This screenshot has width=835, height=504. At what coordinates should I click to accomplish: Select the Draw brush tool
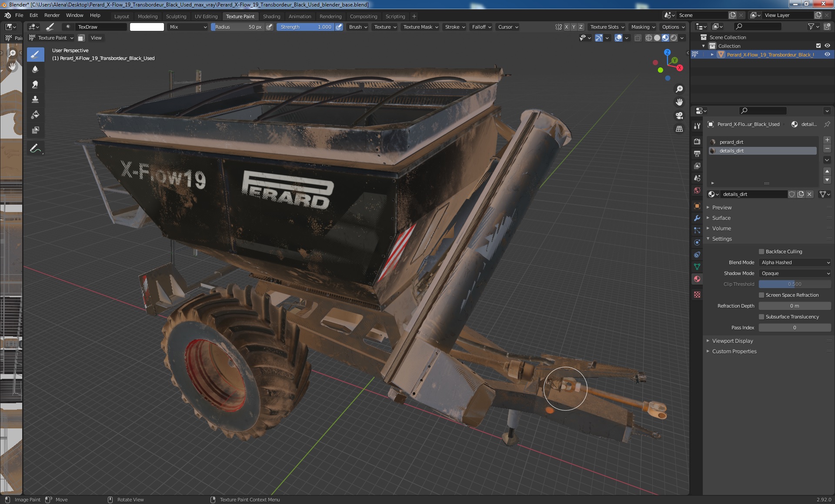(x=35, y=54)
